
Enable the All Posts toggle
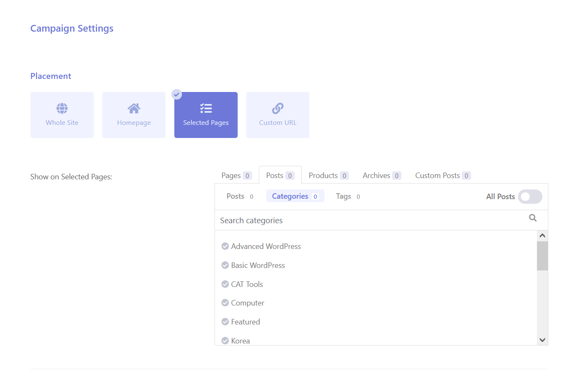click(x=530, y=197)
